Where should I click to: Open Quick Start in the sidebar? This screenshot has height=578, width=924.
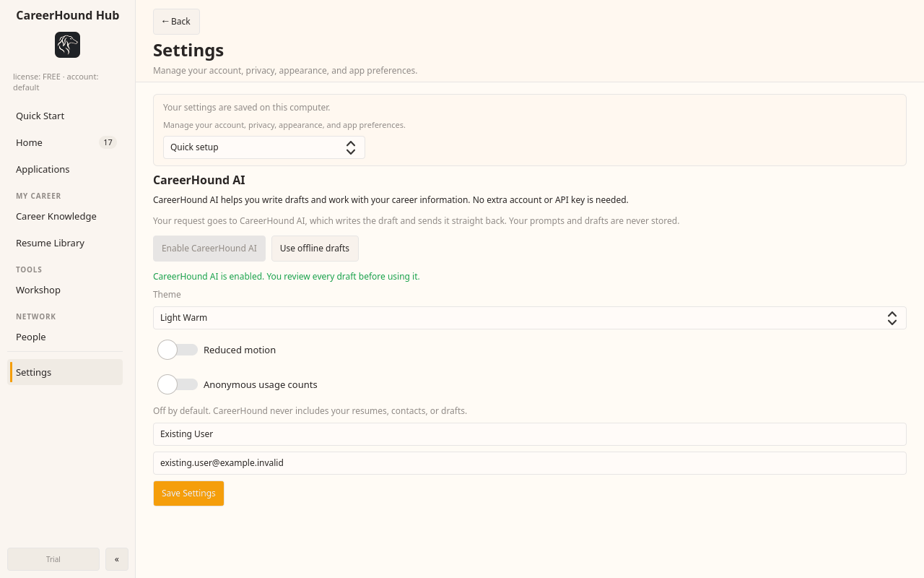(65, 116)
